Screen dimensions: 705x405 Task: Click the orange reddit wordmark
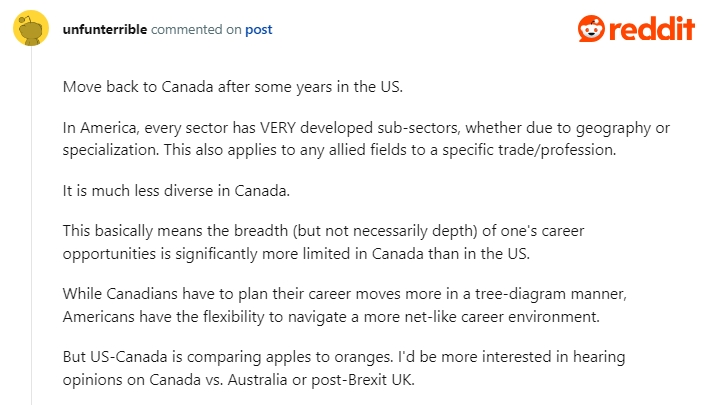point(651,28)
